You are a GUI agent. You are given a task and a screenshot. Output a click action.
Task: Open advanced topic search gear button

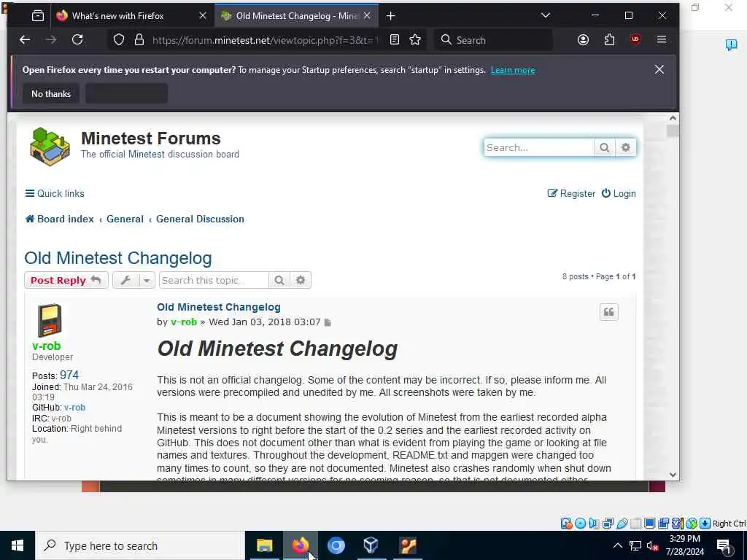coord(300,280)
